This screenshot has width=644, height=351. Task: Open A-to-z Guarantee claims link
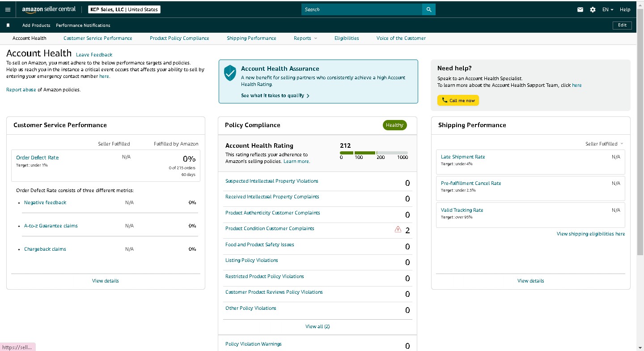51,226
